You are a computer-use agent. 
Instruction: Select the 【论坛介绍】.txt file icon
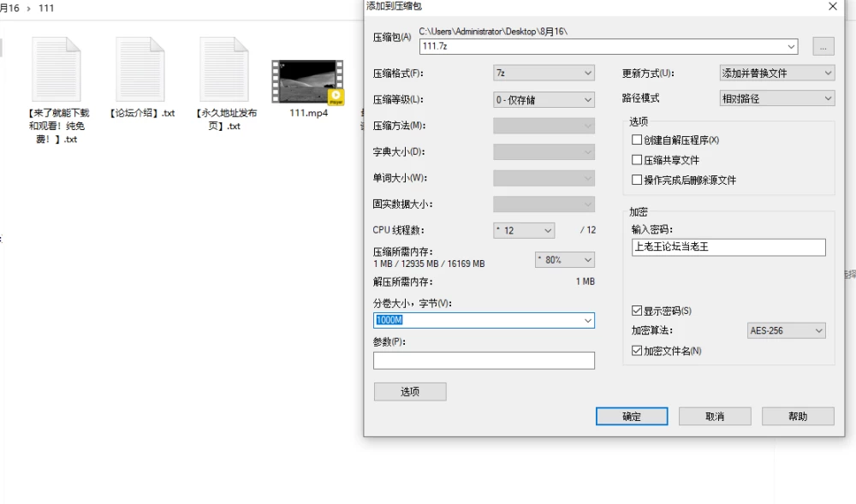coord(140,69)
